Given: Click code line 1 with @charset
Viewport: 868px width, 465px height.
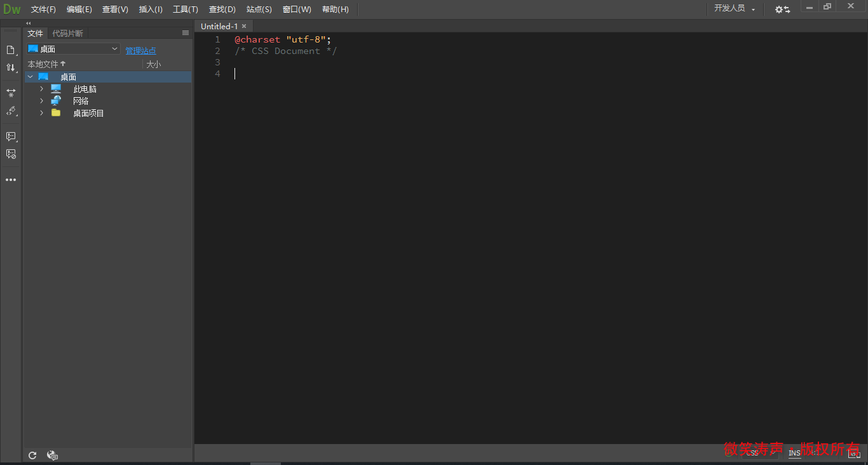Looking at the screenshot, I should click(283, 39).
